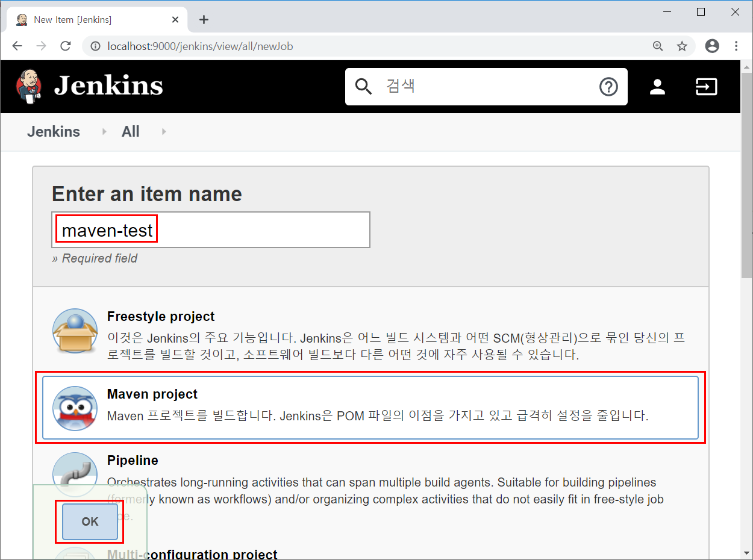
Task: Click the Maven project owl icon
Action: [x=75, y=408]
